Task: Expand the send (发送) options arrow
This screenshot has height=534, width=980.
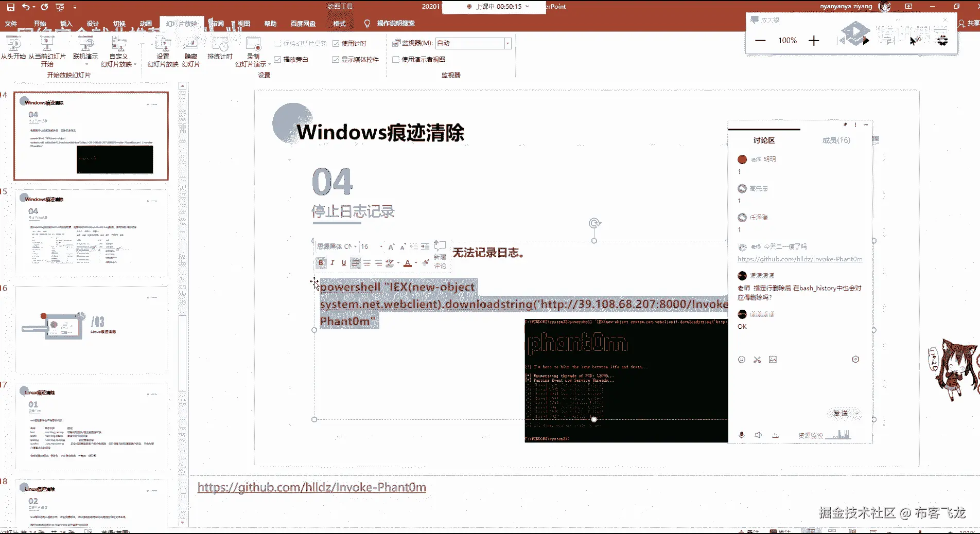Action: tap(857, 414)
